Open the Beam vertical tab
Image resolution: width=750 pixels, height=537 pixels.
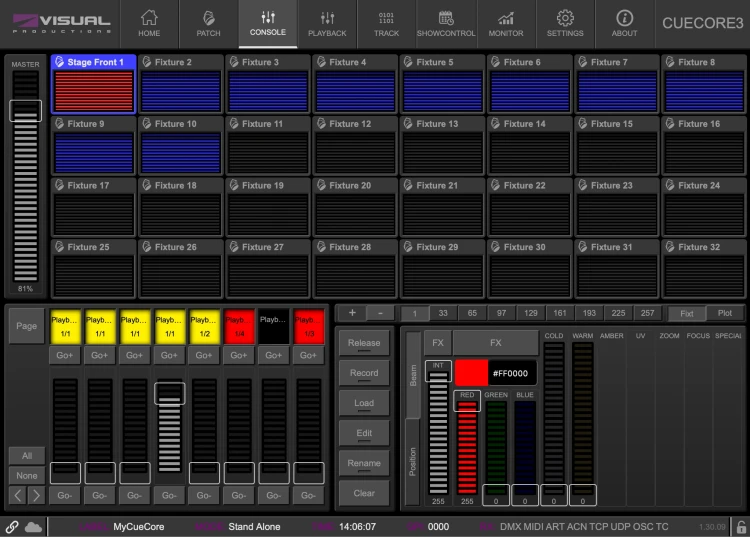tap(413, 375)
